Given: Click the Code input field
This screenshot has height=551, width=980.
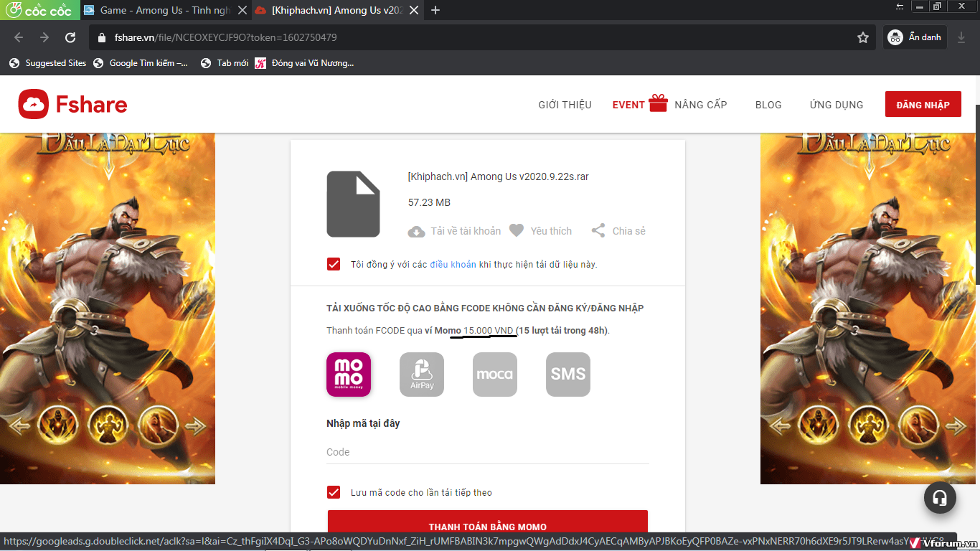Looking at the screenshot, I should pyautogui.click(x=487, y=452).
